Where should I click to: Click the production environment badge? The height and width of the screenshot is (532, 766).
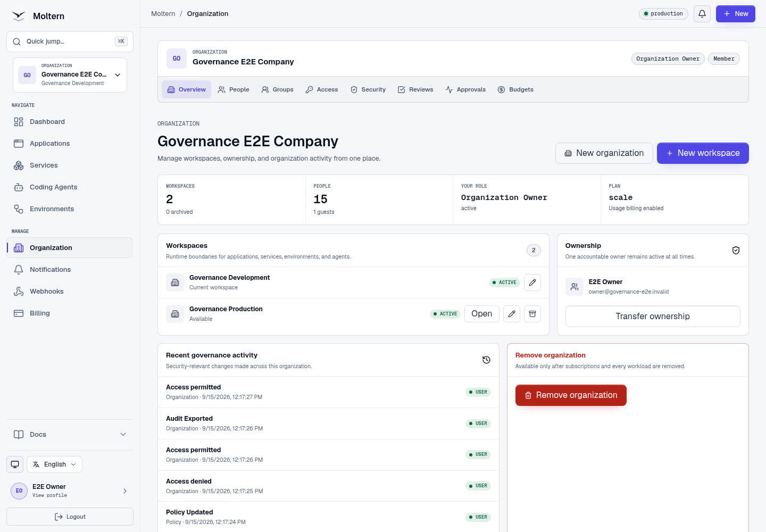click(x=663, y=14)
